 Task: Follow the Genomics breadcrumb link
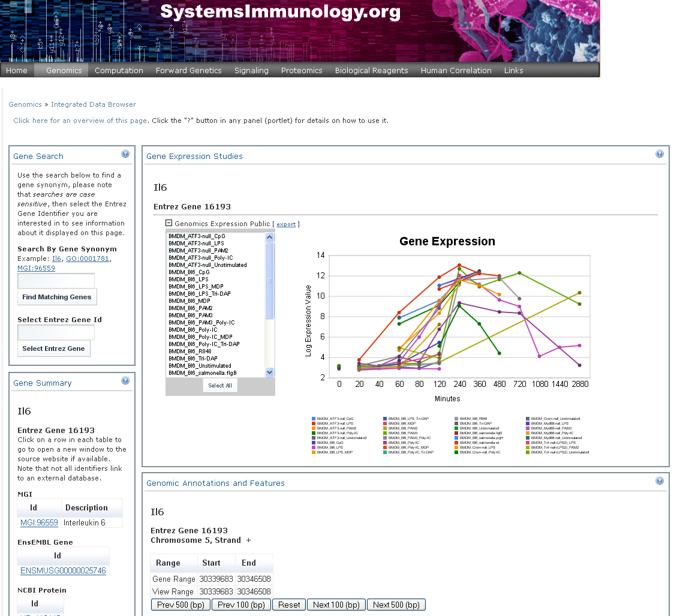tap(25, 104)
